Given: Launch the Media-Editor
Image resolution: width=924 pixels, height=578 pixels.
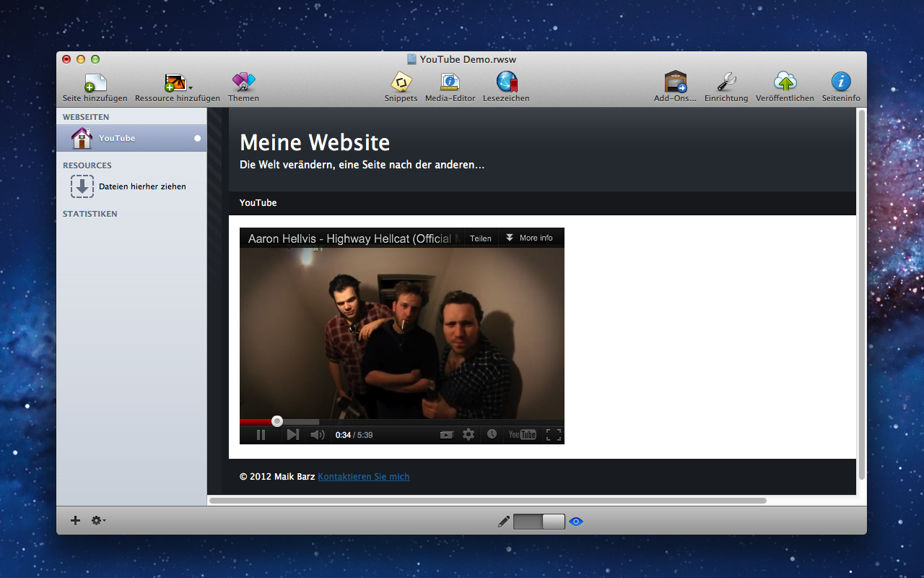Looking at the screenshot, I should pos(449,88).
